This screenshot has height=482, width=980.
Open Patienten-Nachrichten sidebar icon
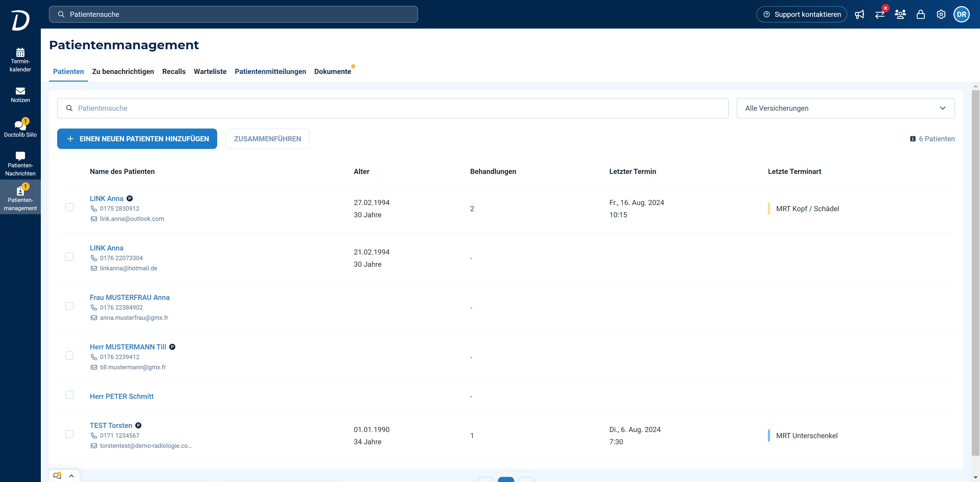(x=20, y=156)
